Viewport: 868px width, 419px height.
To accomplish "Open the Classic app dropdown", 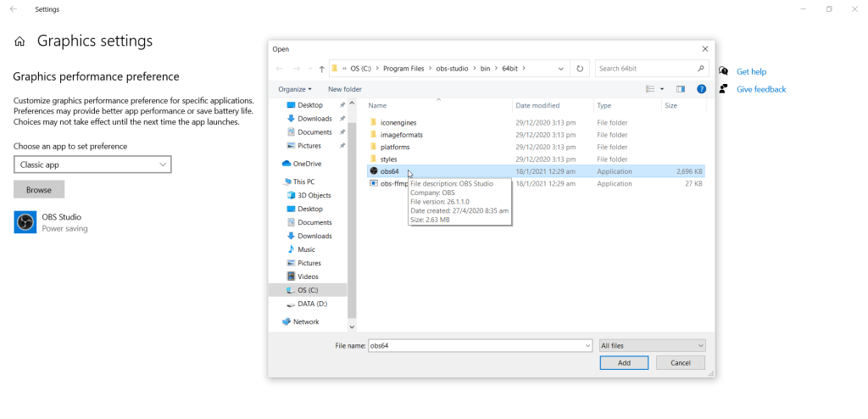I will 92,165.
